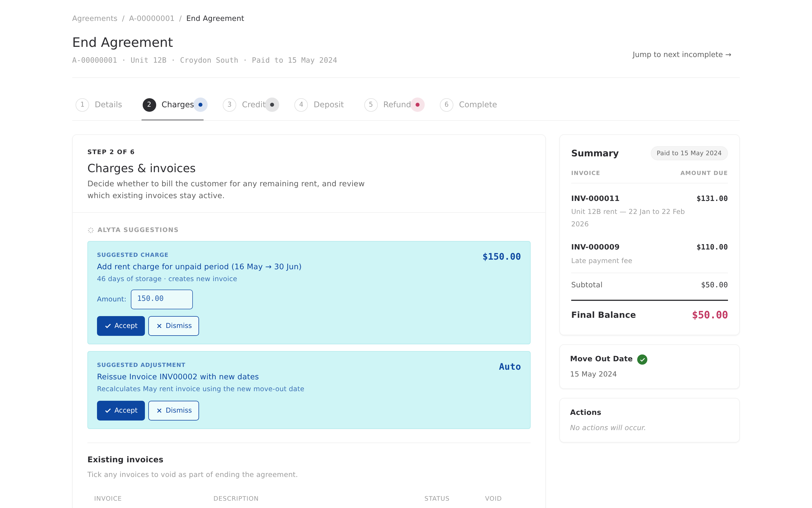Click the Subtotal $50.00 value
This screenshot has width=812, height=508.
714,285
